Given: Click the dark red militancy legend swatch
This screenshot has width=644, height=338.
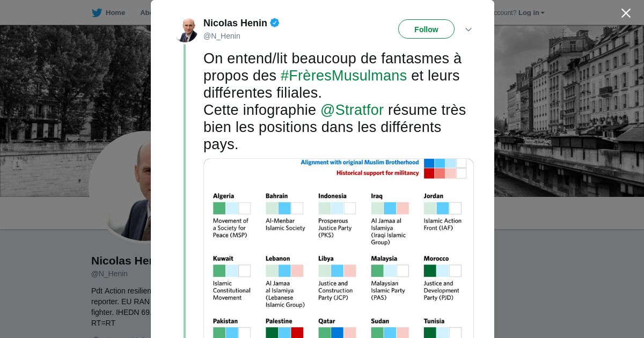Looking at the screenshot, I should click(429, 173).
